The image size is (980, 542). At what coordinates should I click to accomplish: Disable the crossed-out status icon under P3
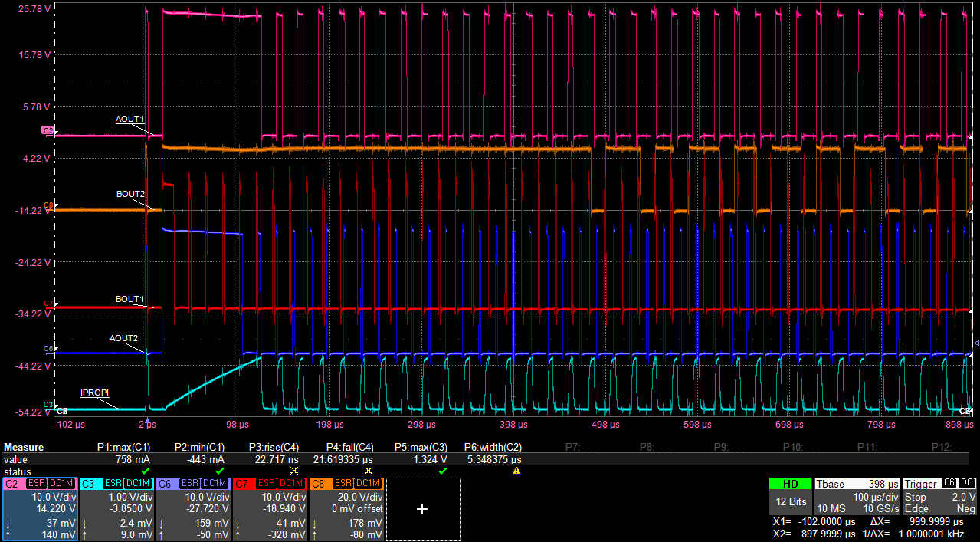tap(293, 471)
